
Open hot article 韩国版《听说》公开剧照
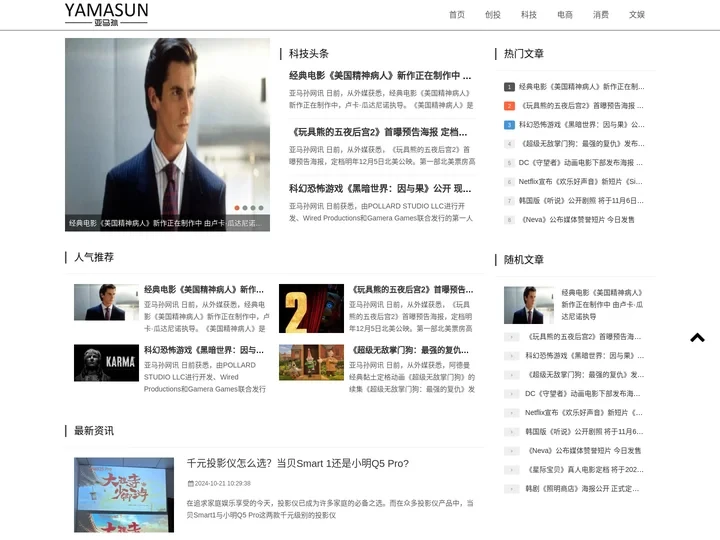[x=581, y=201]
